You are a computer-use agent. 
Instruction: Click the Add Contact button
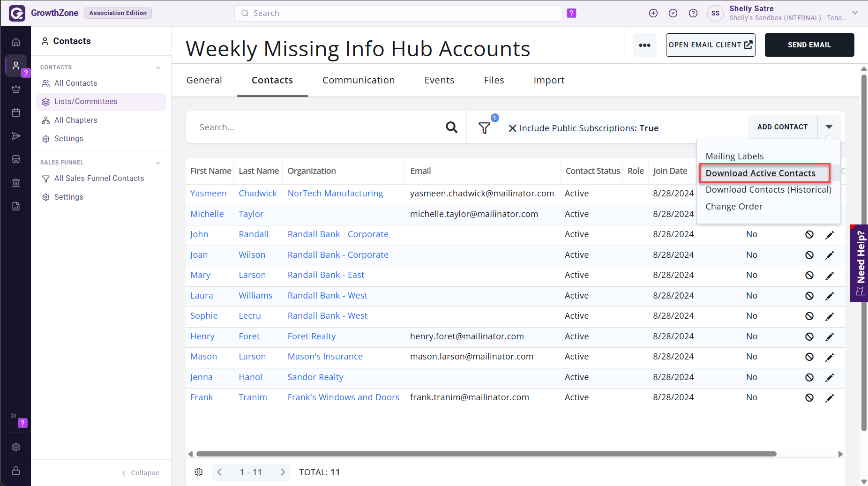coord(782,127)
